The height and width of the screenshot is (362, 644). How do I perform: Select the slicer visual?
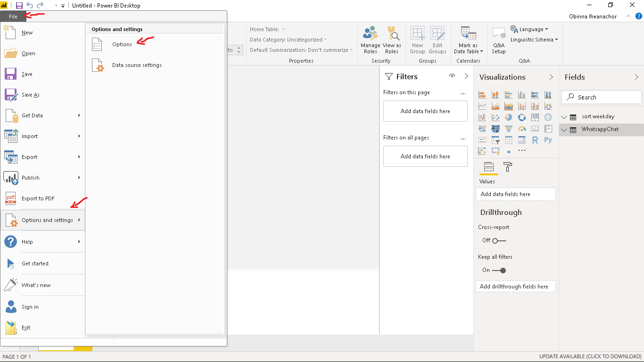pyautogui.click(x=495, y=140)
